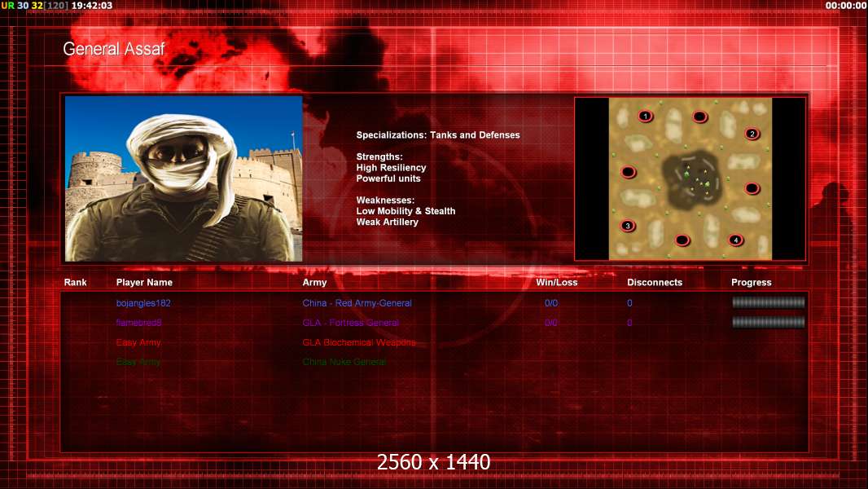Click the General Assaf portrait image
Viewport: 868px width, 489px height.
183,178
